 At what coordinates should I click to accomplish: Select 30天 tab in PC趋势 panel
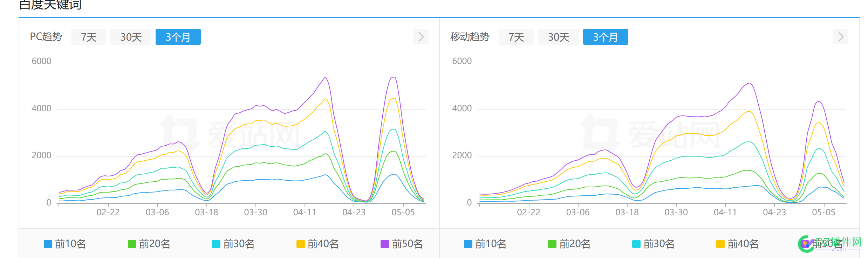point(131,37)
